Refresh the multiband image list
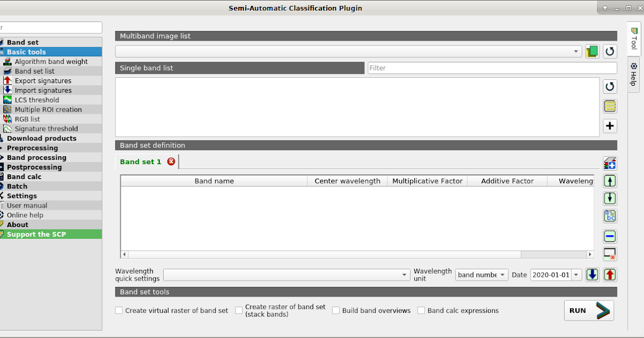This screenshot has height=338, width=644. [610, 51]
